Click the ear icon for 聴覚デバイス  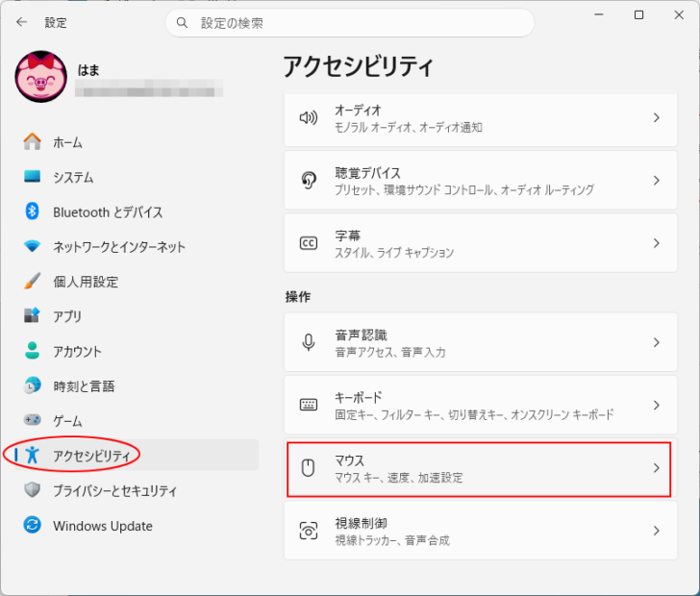click(309, 181)
